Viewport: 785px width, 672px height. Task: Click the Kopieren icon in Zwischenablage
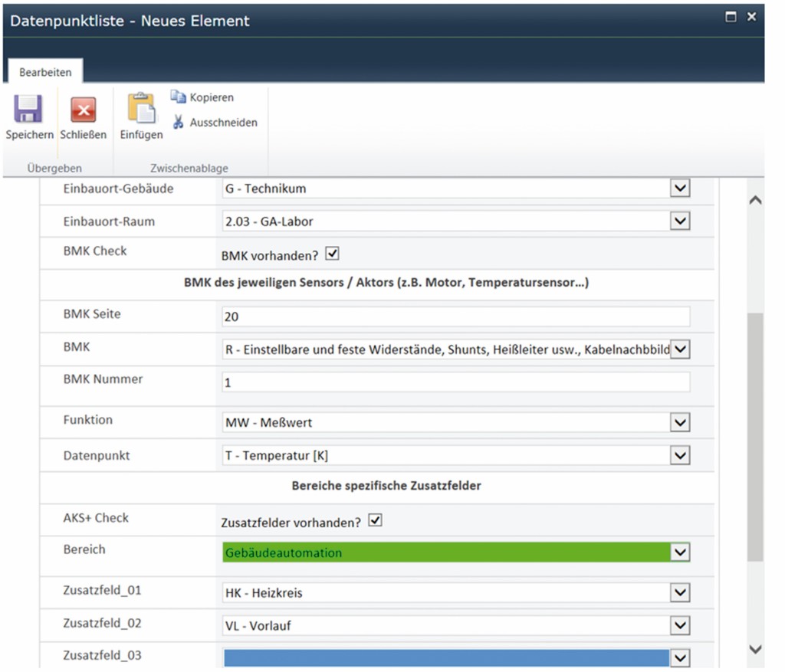coord(178,97)
